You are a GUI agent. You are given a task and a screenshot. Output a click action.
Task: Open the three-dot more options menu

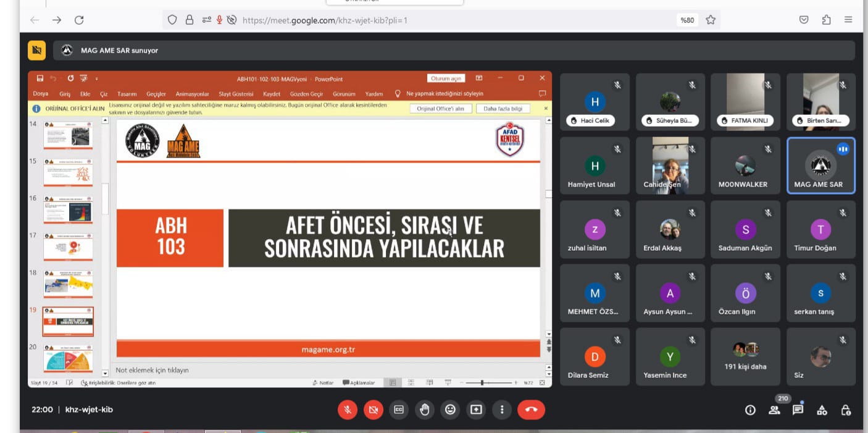click(502, 410)
